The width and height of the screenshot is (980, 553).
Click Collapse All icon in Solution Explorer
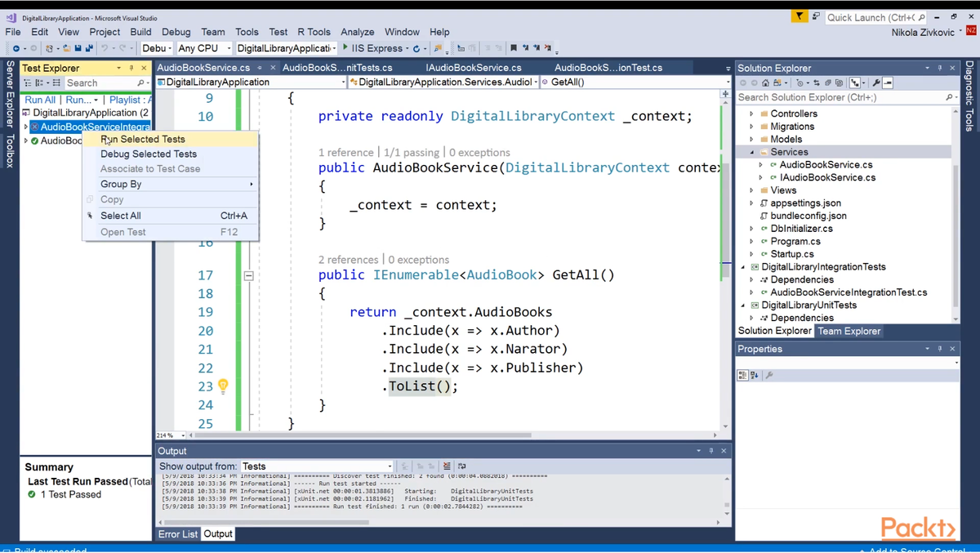[x=828, y=83]
